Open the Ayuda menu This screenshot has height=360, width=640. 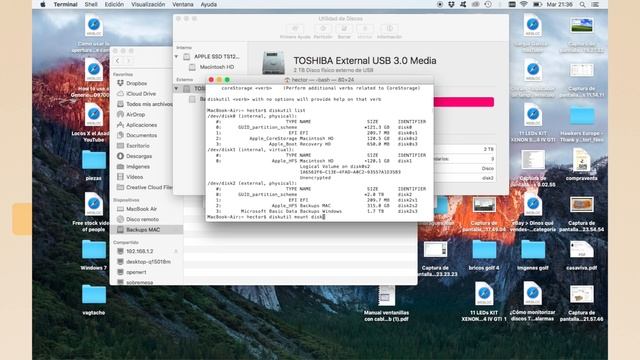coord(209,4)
